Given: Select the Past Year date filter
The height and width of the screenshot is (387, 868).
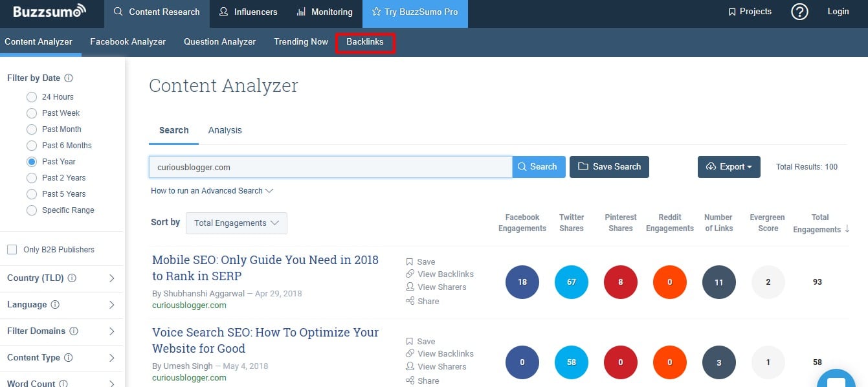Looking at the screenshot, I should click(32, 162).
